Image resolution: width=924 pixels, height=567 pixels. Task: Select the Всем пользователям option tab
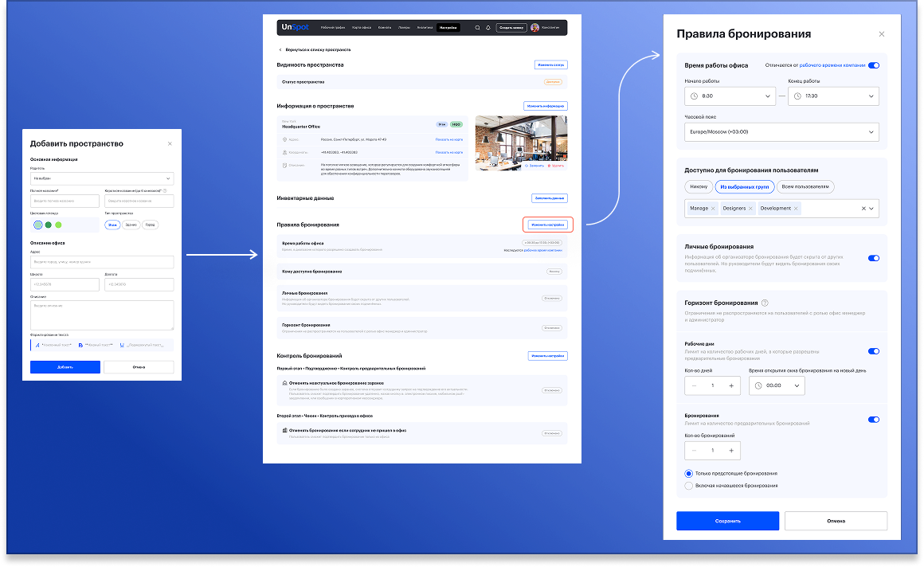[x=806, y=187]
